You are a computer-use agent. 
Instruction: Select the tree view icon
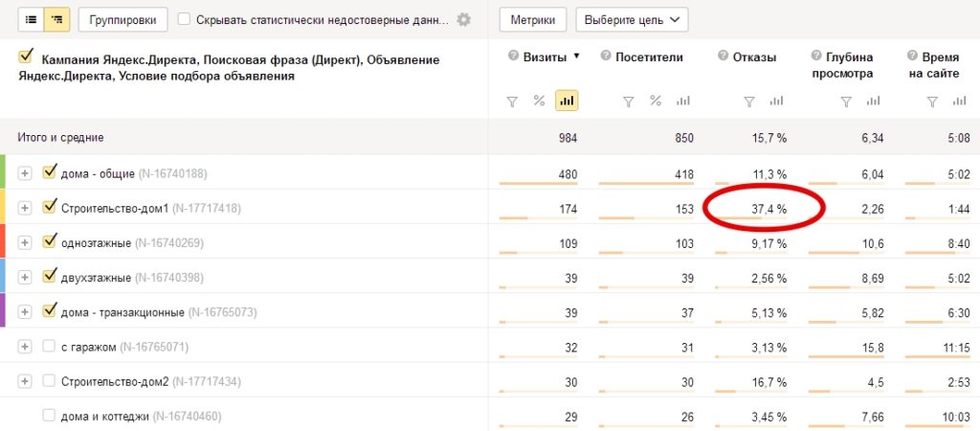(56, 19)
